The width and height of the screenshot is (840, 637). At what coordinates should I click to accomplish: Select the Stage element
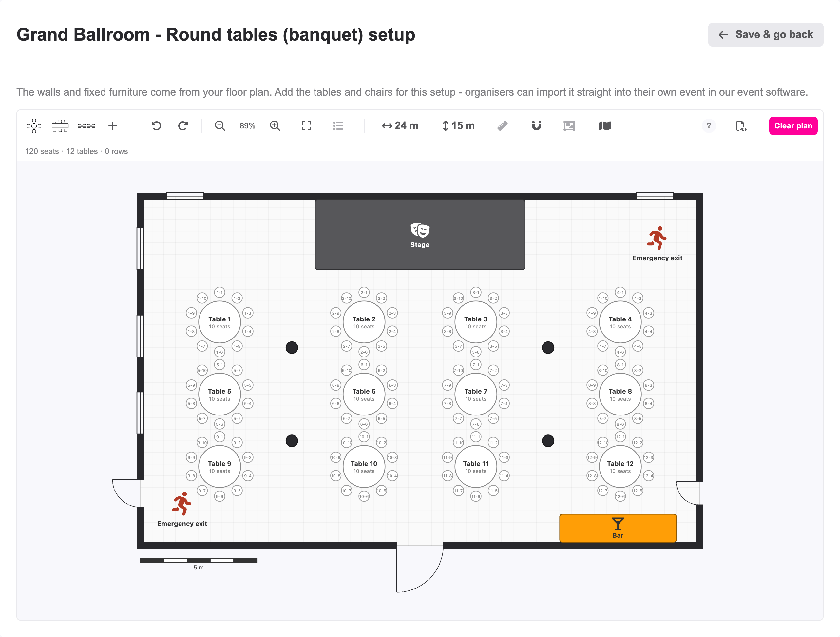point(420,234)
